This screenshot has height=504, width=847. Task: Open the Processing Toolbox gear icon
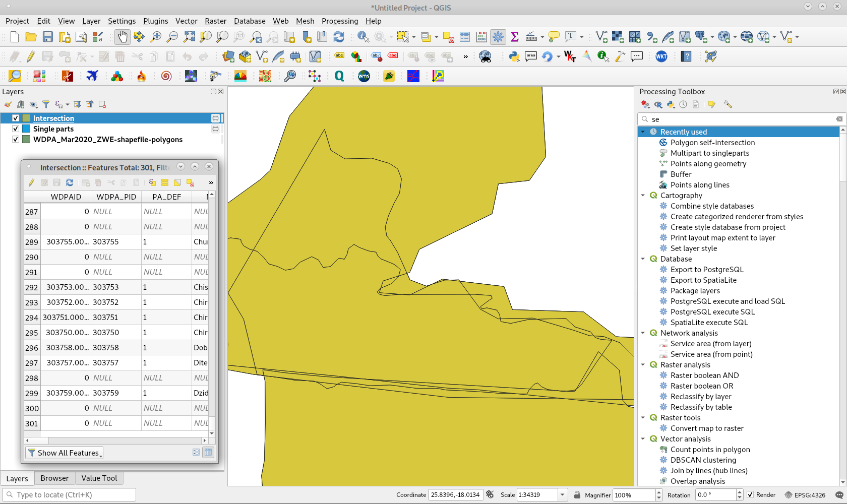(x=498, y=37)
